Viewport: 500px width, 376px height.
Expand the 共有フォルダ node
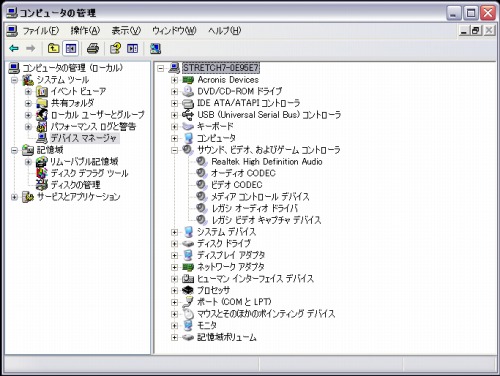click(x=28, y=103)
